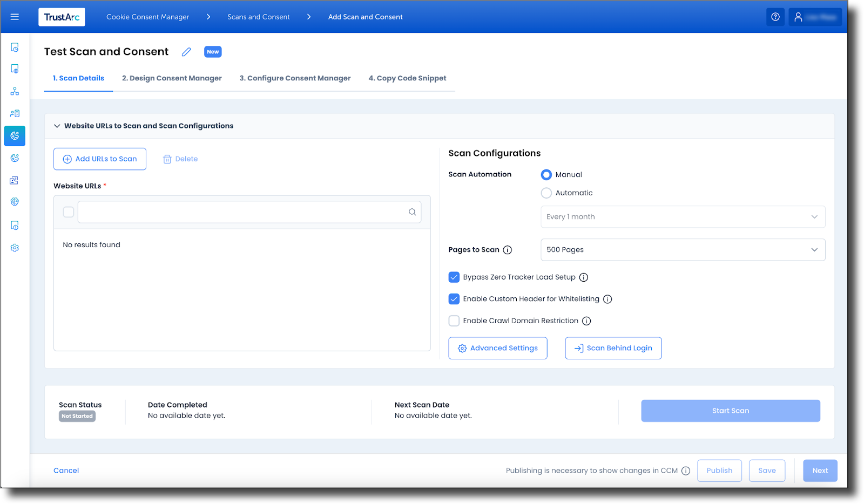Click the delete trash icon above Website URLs

pos(167,159)
